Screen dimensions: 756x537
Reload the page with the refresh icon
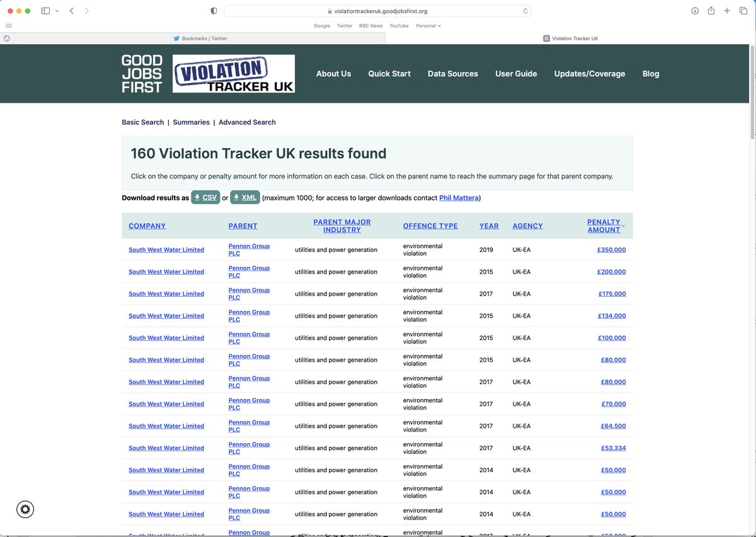[525, 11]
